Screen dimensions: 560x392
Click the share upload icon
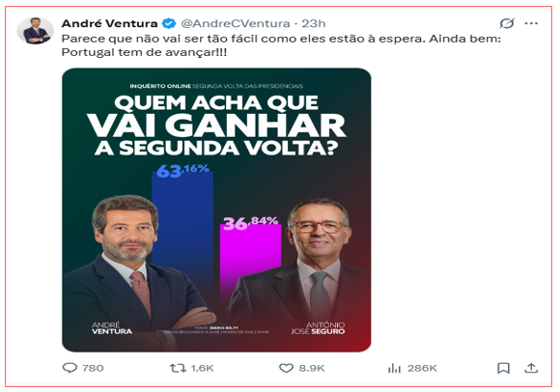(x=531, y=368)
